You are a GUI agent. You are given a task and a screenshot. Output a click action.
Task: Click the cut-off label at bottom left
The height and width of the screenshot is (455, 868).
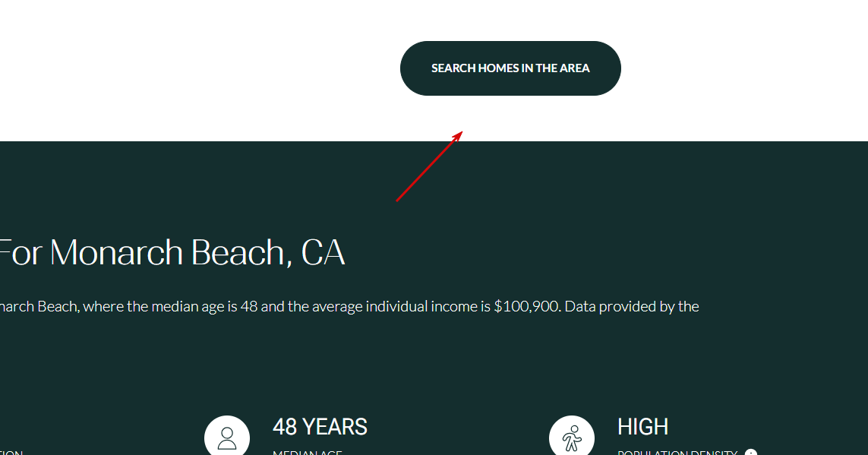point(11,452)
